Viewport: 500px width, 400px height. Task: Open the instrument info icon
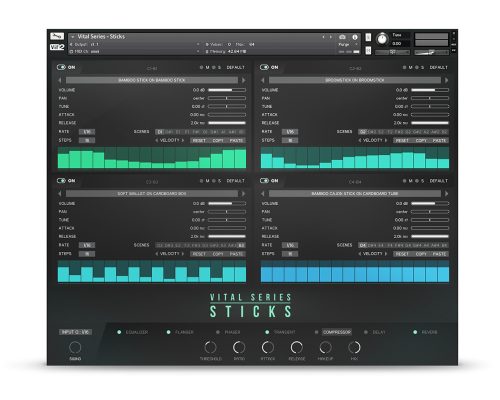[355, 37]
